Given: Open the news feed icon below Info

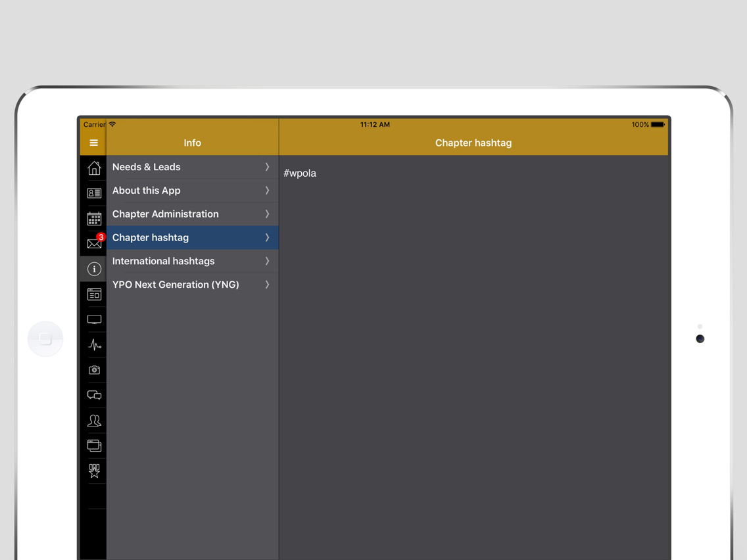Looking at the screenshot, I should pos(93,294).
